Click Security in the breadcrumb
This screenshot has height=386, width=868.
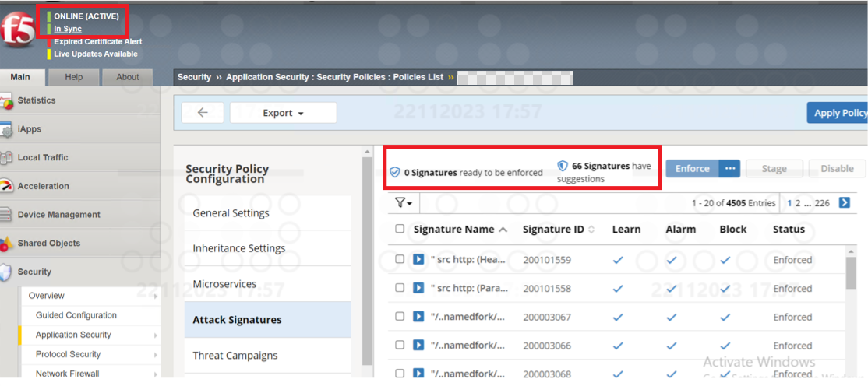[x=194, y=77]
